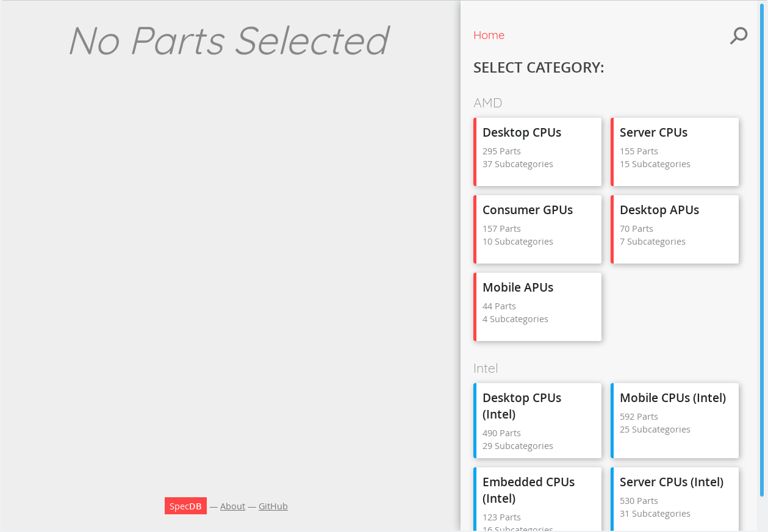The image size is (768, 532).
Task: Click the AMD section heading
Action: point(487,103)
